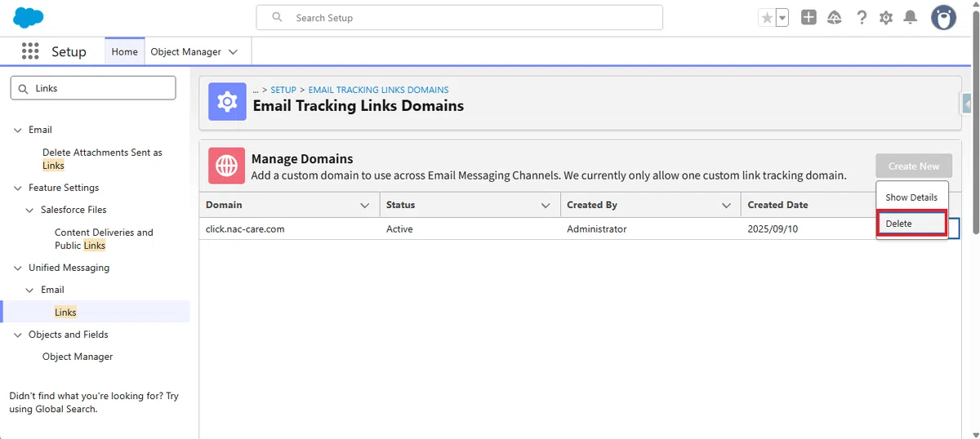Click the Search Setup field
This screenshot has width=980, height=439.
tap(460, 17)
